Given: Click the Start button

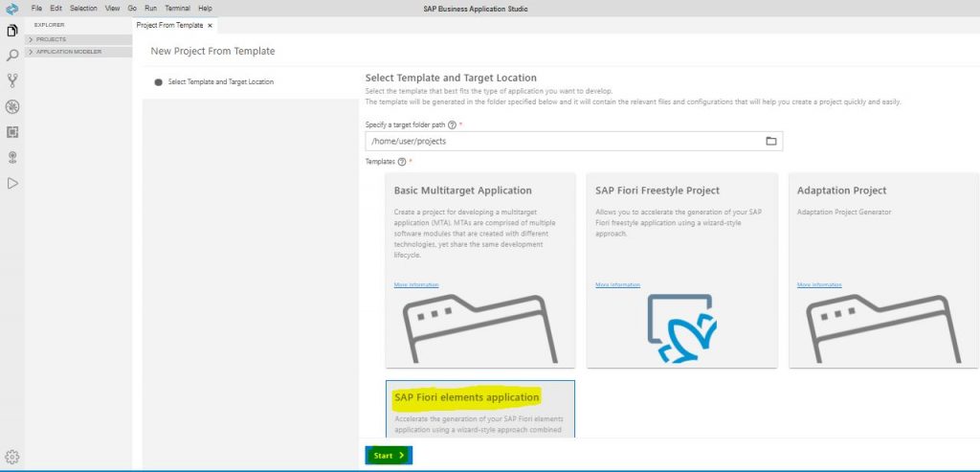Looking at the screenshot, I should click(x=389, y=456).
